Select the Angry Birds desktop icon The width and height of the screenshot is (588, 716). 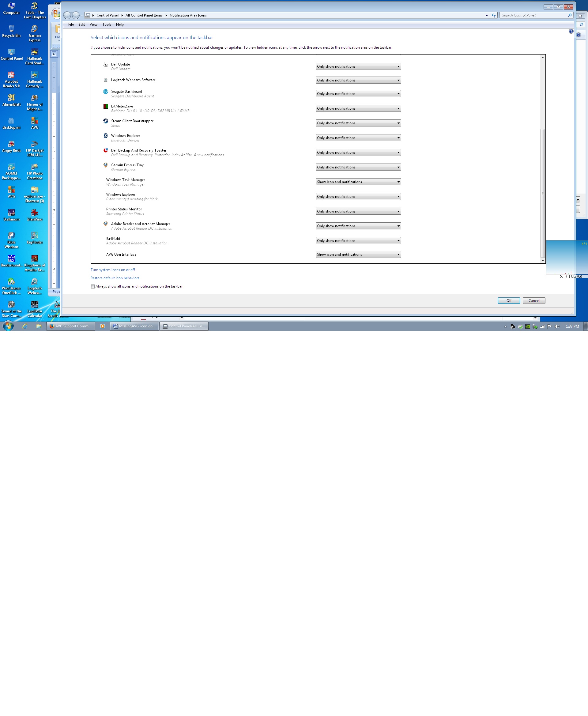tap(11, 146)
